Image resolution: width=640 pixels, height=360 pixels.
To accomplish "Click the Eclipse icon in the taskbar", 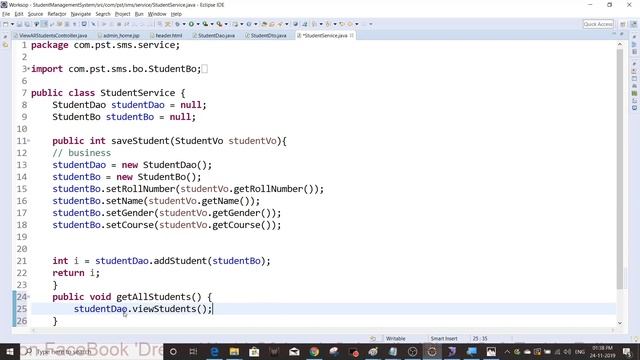I will (432, 351).
